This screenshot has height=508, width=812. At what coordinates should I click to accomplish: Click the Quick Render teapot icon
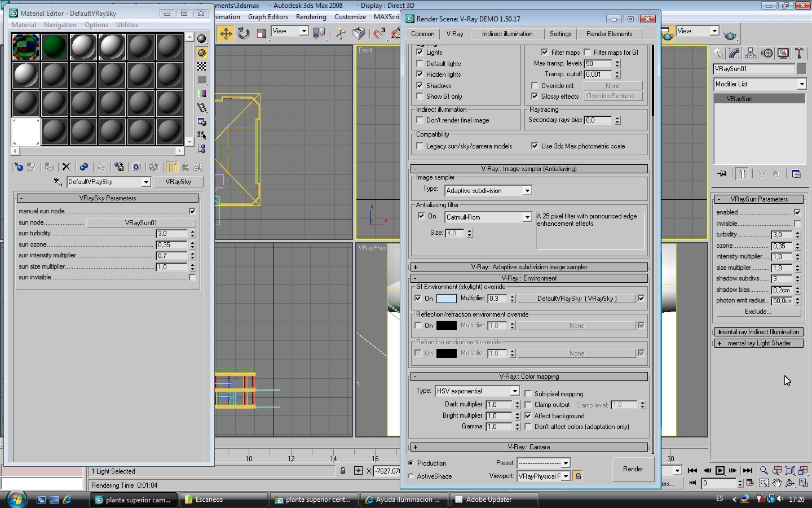coord(730,35)
